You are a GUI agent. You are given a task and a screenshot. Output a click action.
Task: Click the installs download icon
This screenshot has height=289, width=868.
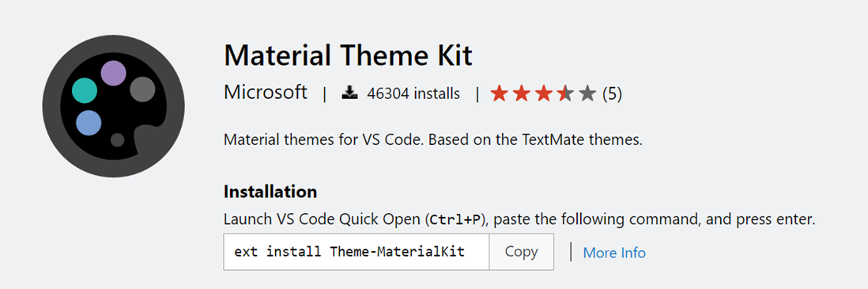350,93
